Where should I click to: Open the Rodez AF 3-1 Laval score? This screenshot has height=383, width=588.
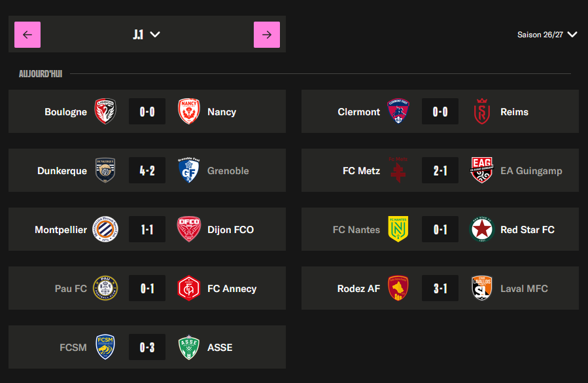tap(440, 288)
